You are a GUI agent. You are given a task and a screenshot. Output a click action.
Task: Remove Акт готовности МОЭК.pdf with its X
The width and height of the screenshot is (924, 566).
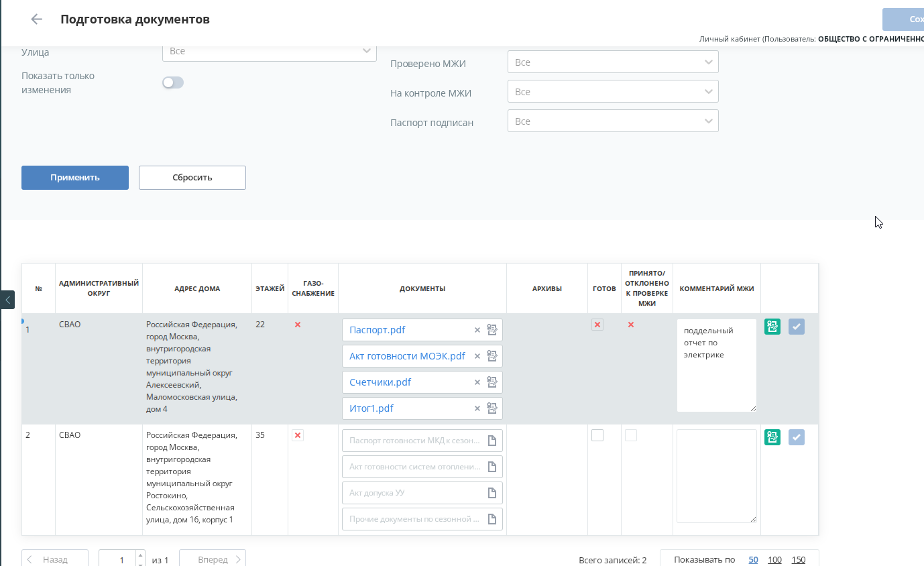(x=477, y=356)
